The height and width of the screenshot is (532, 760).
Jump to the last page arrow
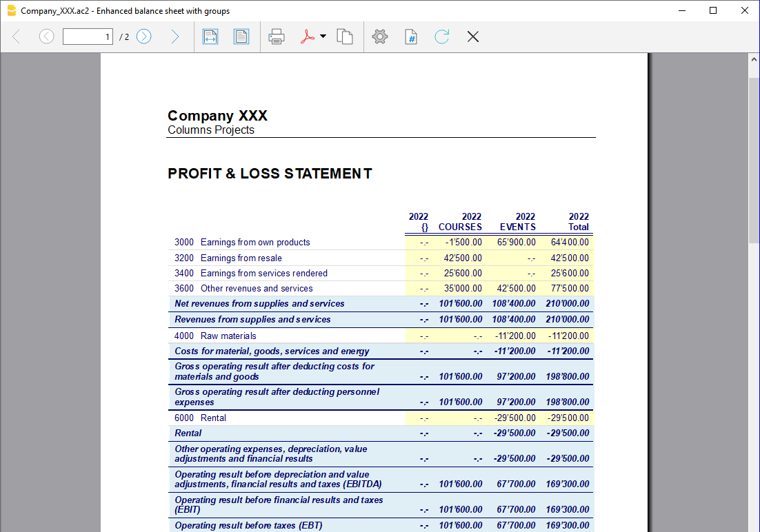pyautogui.click(x=174, y=37)
